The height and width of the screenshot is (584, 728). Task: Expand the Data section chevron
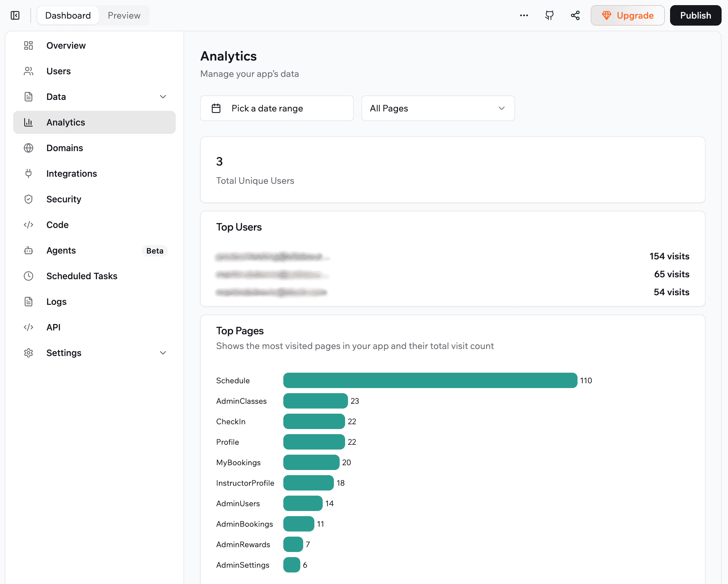point(163,97)
